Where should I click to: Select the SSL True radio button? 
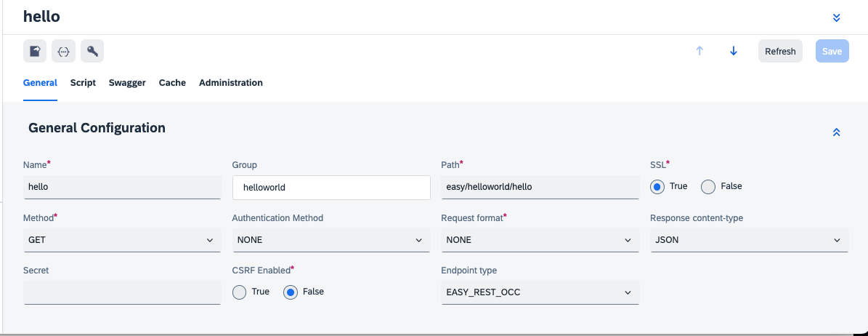click(x=657, y=187)
